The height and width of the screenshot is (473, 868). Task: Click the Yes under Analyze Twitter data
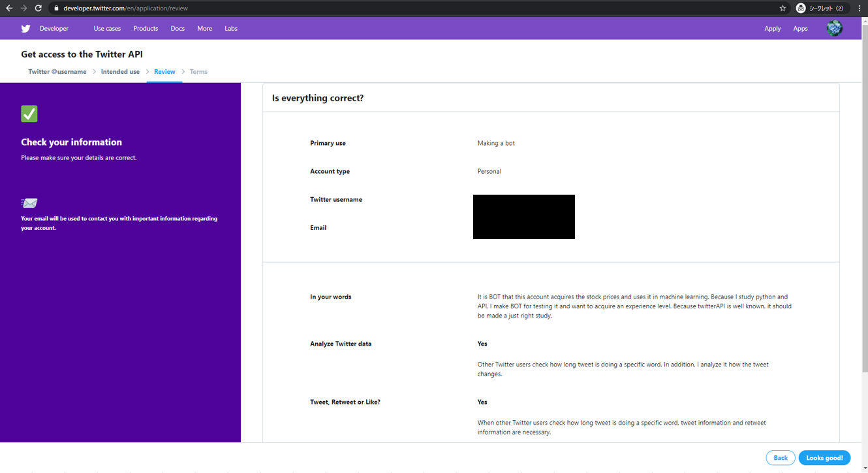482,344
